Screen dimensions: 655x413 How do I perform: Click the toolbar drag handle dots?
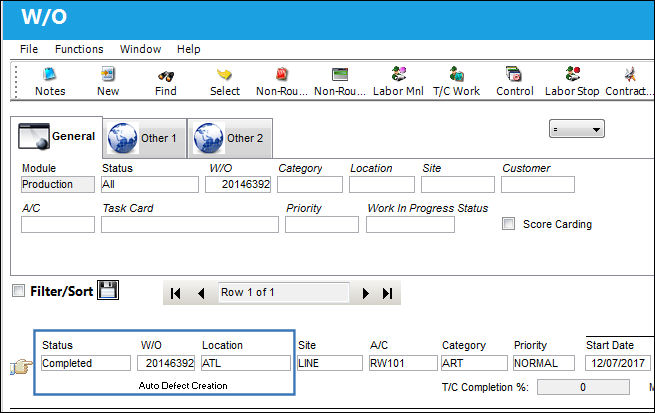point(16,82)
